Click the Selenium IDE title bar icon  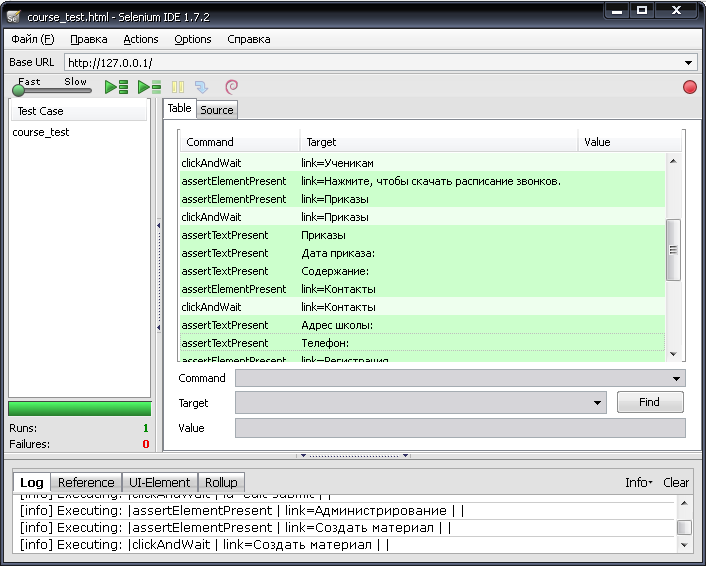(x=14, y=17)
